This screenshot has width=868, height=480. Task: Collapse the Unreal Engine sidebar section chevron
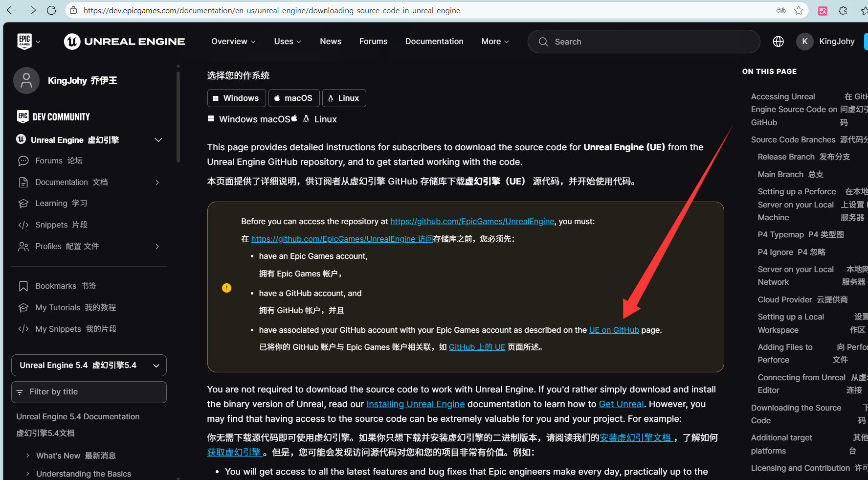158,140
